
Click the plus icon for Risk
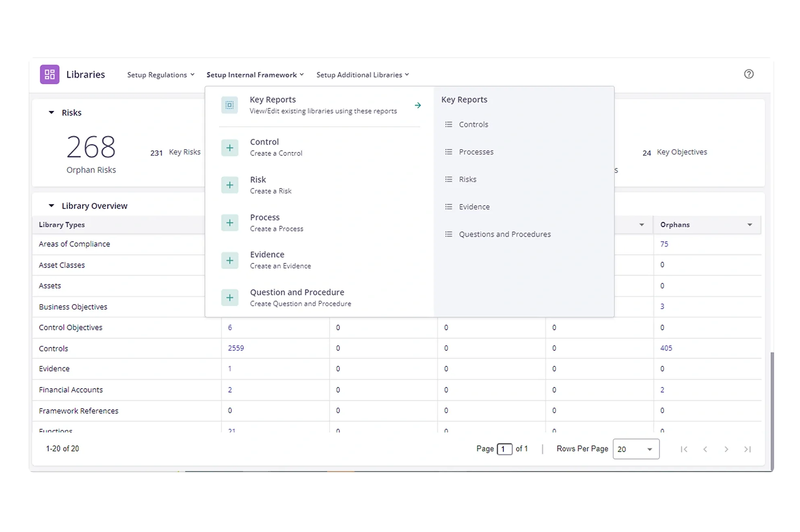click(x=230, y=185)
